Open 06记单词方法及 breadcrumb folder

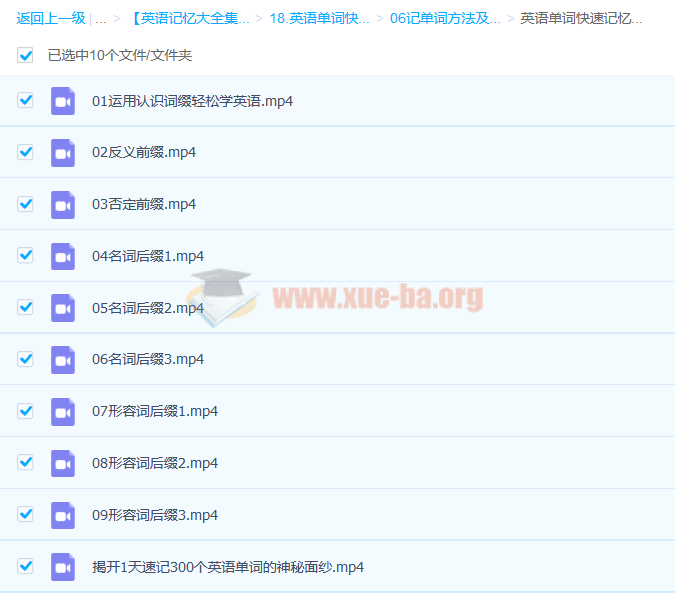(445, 18)
